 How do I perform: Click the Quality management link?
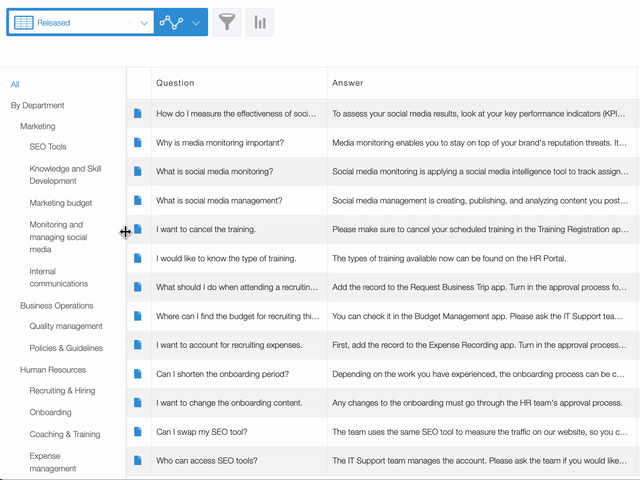[x=66, y=326]
